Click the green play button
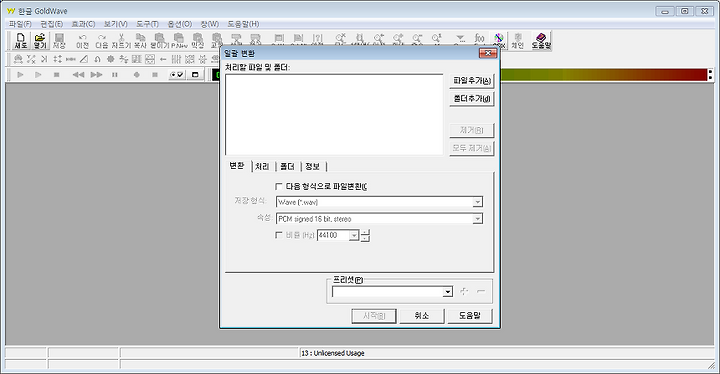 click(20, 74)
